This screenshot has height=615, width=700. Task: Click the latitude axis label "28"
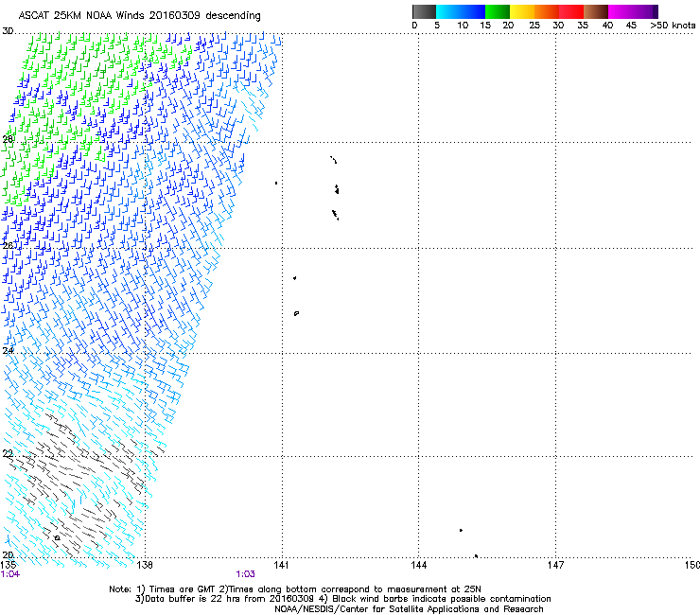(x=8, y=139)
